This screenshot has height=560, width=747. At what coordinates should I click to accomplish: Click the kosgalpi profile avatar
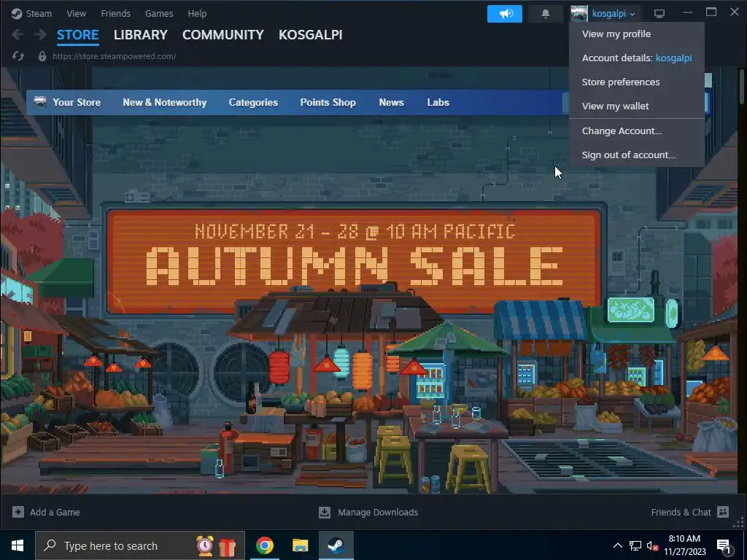(x=578, y=14)
